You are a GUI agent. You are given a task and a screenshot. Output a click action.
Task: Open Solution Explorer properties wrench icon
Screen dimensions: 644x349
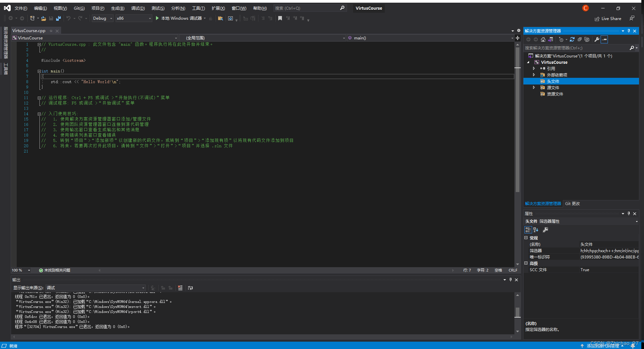coord(598,39)
